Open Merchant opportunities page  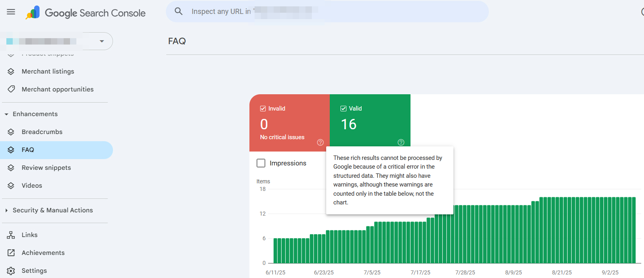(x=57, y=89)
